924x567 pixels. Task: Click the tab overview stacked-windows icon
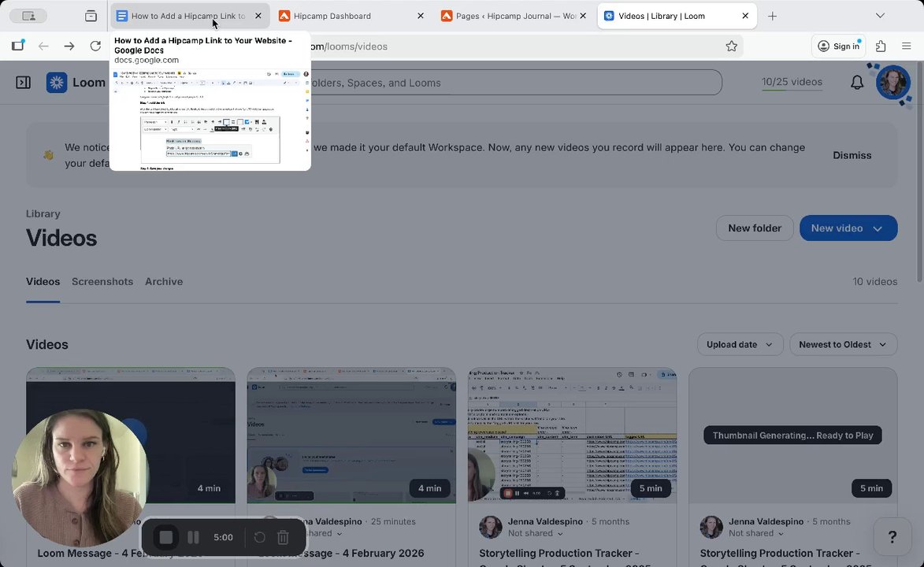[91, 16]
